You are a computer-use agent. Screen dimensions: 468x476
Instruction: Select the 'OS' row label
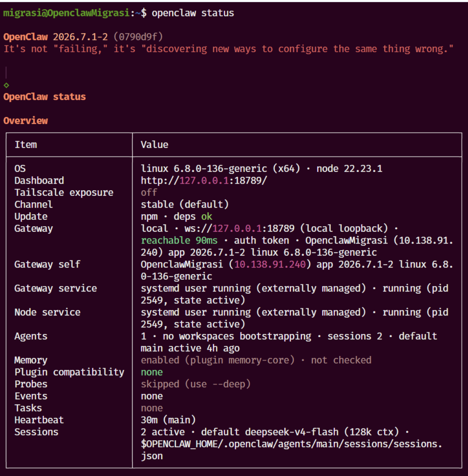[x=20, y=169]
